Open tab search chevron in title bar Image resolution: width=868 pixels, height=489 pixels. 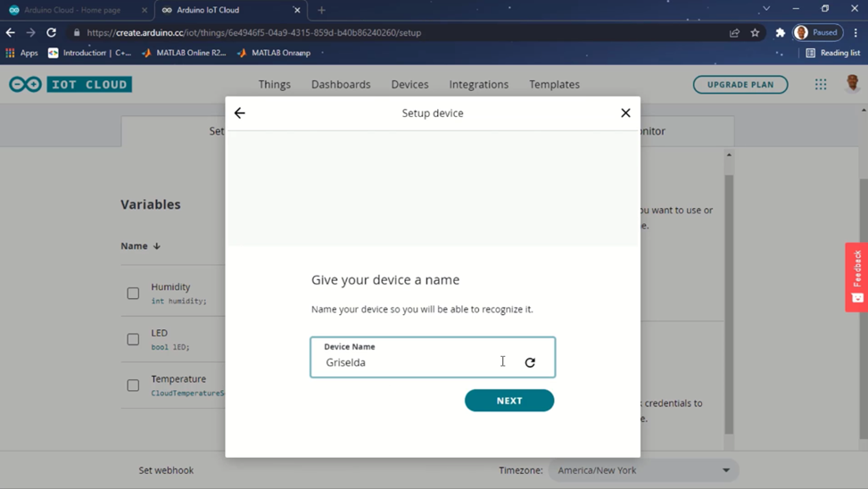coord(766,9)
